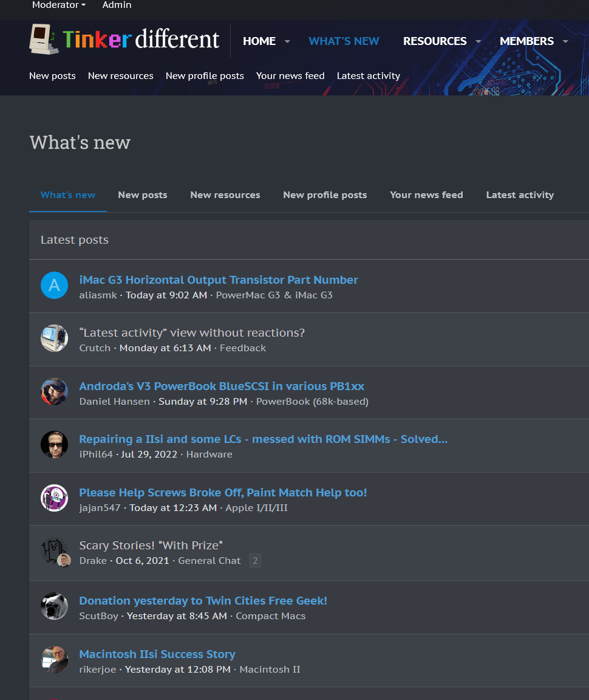The width and height of the screenshot is (589, 700).
Task: Open Donation yesterday to Twin Cities Free Geek thread
Action: point(203,601)
